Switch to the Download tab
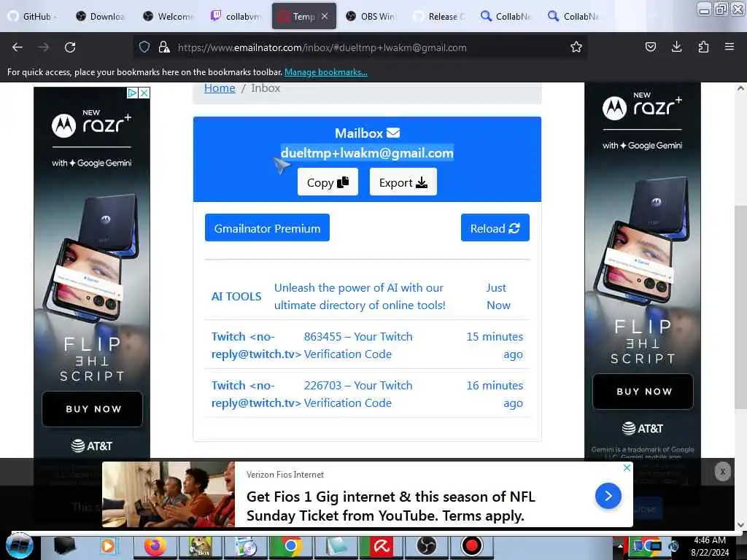 click(101, 16)
